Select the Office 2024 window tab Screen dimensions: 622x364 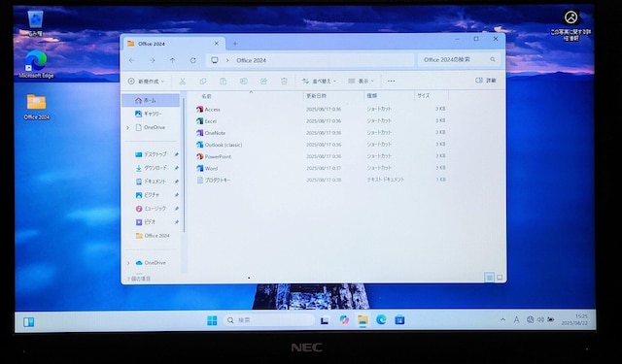[x=173, y=44]
